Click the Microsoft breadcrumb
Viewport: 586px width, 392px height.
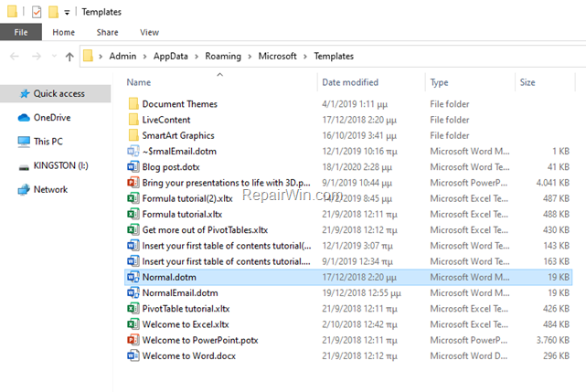tap(277, 56)
